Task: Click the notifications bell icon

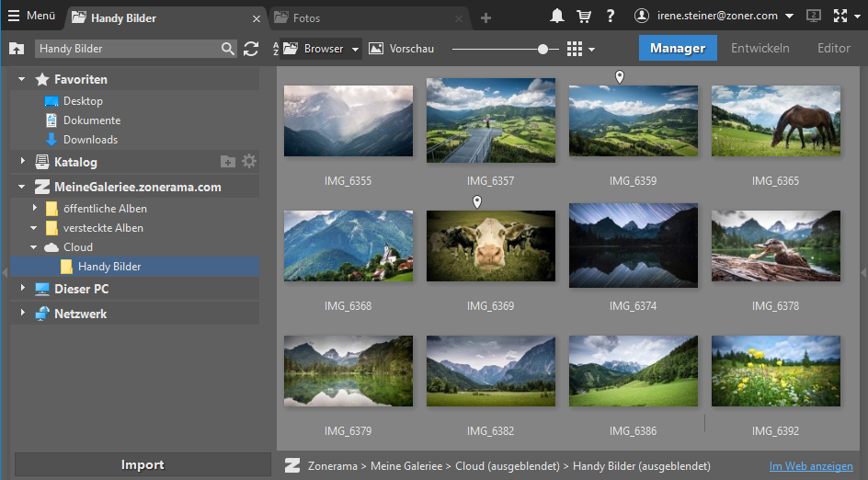Action: (x=557, y=16)
